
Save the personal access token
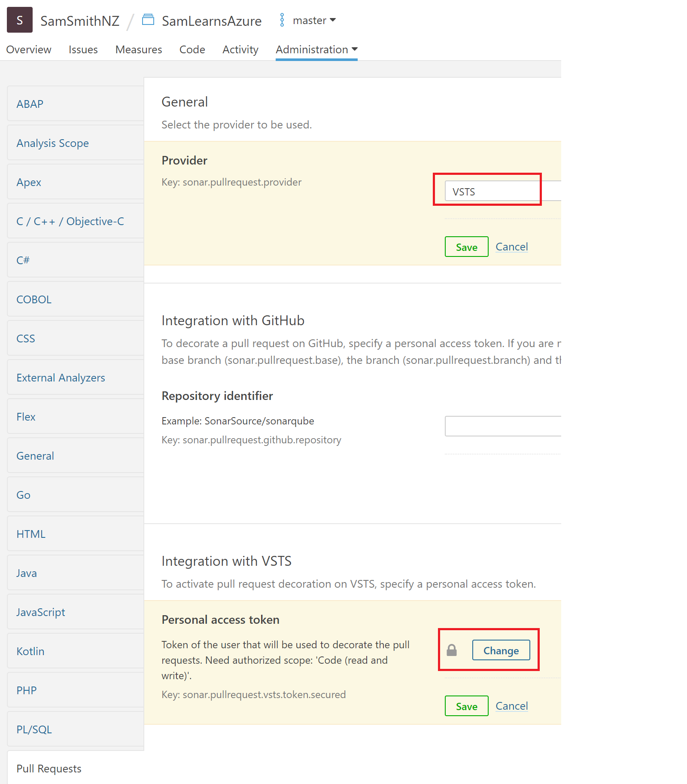click(466, 706)
